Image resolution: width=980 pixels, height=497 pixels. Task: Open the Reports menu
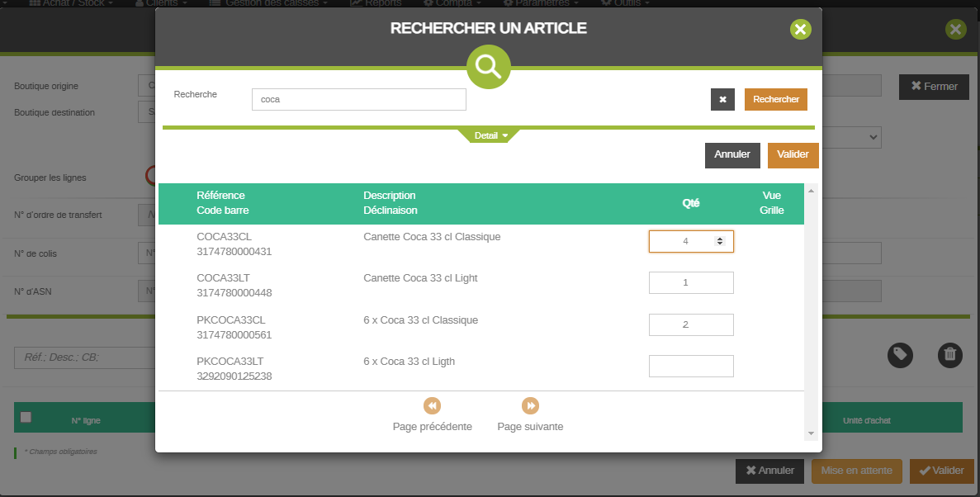pyautogui.click(x=376, y=3)
